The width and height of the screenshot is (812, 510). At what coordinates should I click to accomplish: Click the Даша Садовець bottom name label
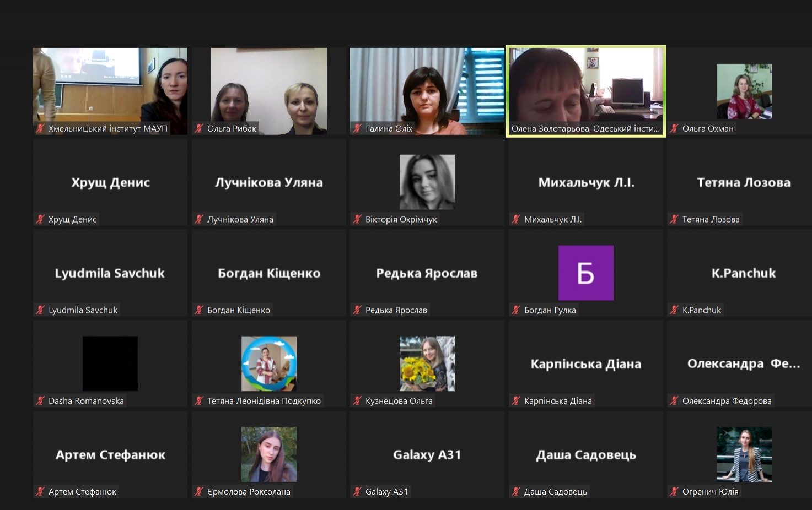pos(555,492)
